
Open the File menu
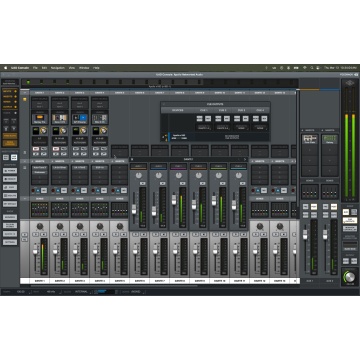tap(35, 68)
